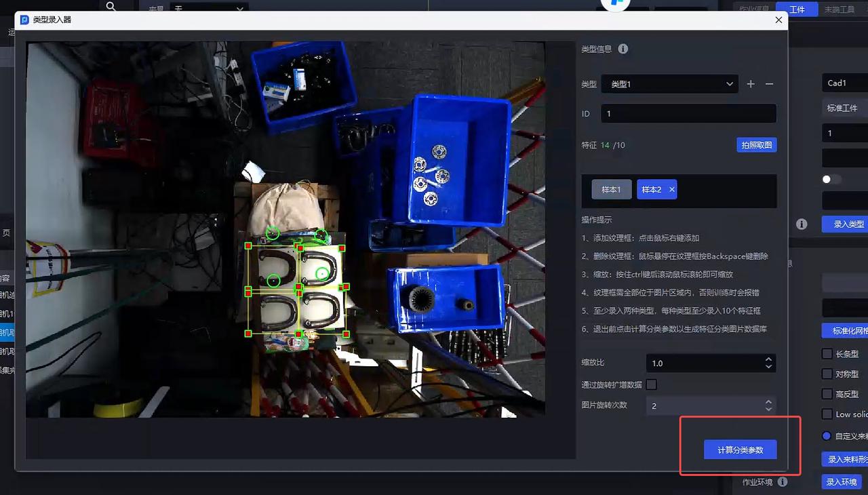The width and height of the screenshot is (868, 495).
Task: Click the info icon left of 录入类型
Action: [x=802, y=224]
